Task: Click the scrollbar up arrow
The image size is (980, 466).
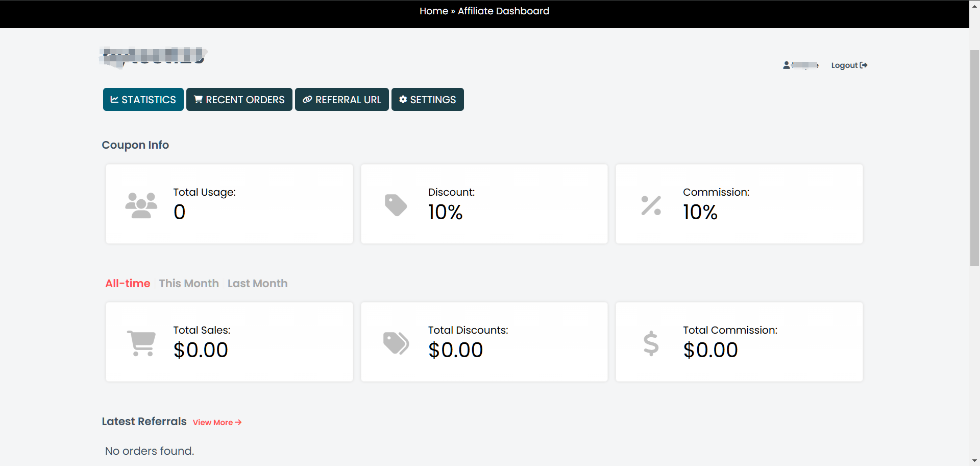Action: [x=974, y=6]
